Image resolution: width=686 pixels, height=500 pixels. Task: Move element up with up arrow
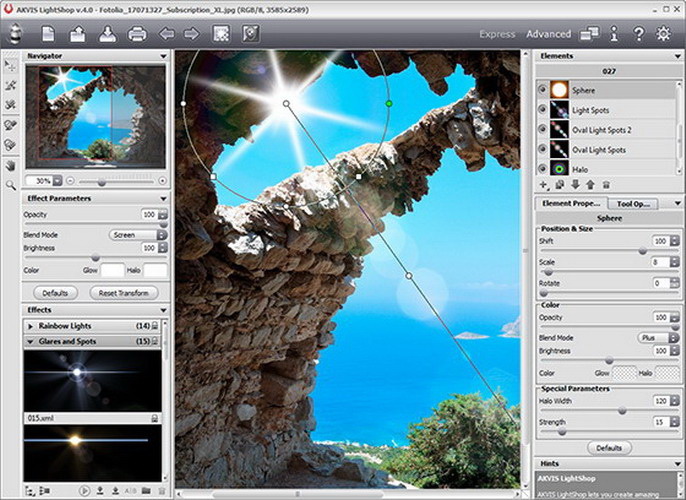[x=591, y=185]
